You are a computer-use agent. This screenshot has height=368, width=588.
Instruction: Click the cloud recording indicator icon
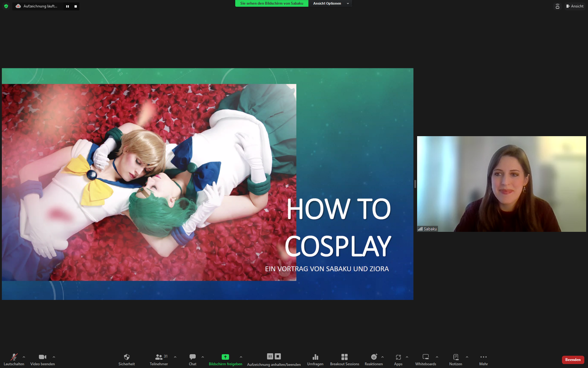[18, 6]
